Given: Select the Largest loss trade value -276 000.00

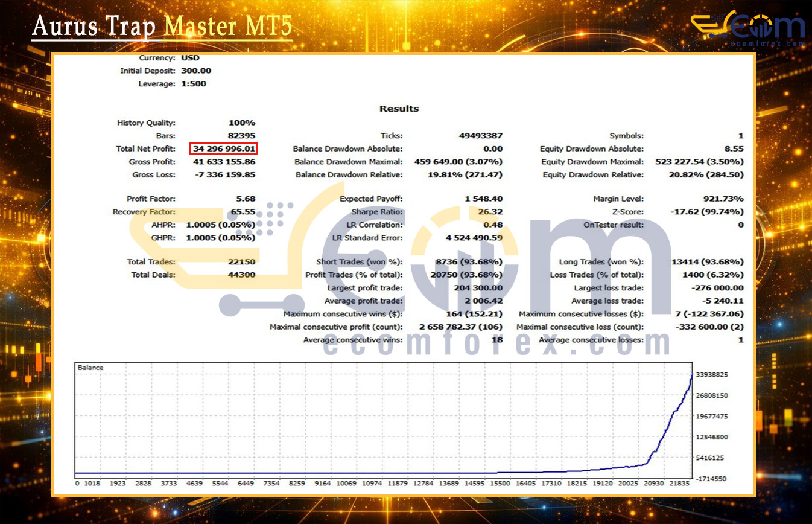Looking at the screenshot, I should click(717, 288).
